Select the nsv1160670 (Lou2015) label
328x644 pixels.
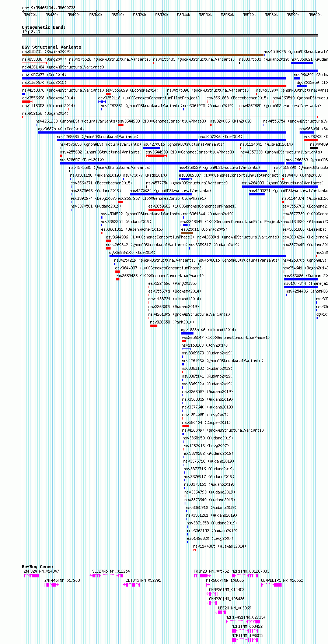(44, 82)
